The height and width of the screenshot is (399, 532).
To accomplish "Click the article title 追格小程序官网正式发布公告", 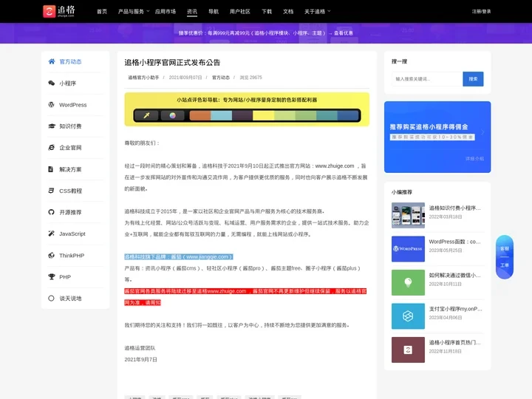I will click(x=172, y=62).
